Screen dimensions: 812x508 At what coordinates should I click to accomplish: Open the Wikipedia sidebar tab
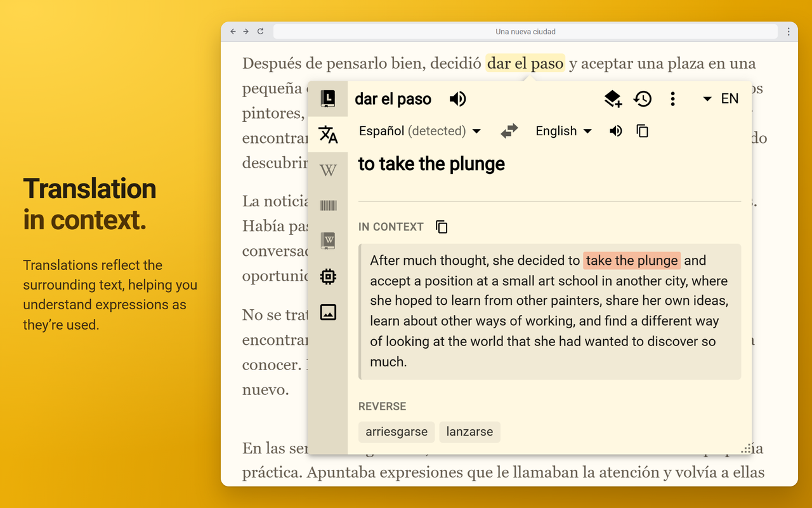point(328,170)
